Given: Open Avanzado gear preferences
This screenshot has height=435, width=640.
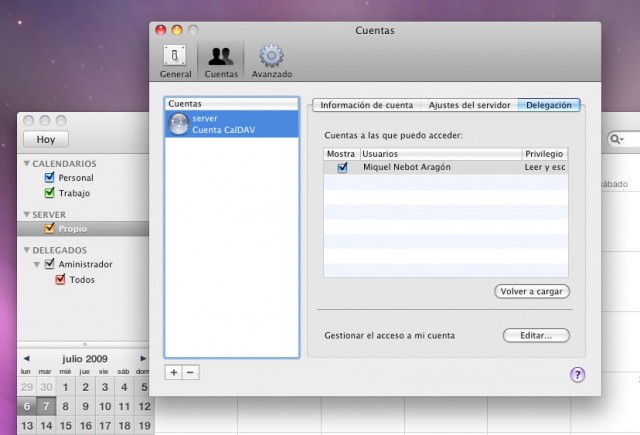Looking at the screenshot, I should [x=272, y=61].
